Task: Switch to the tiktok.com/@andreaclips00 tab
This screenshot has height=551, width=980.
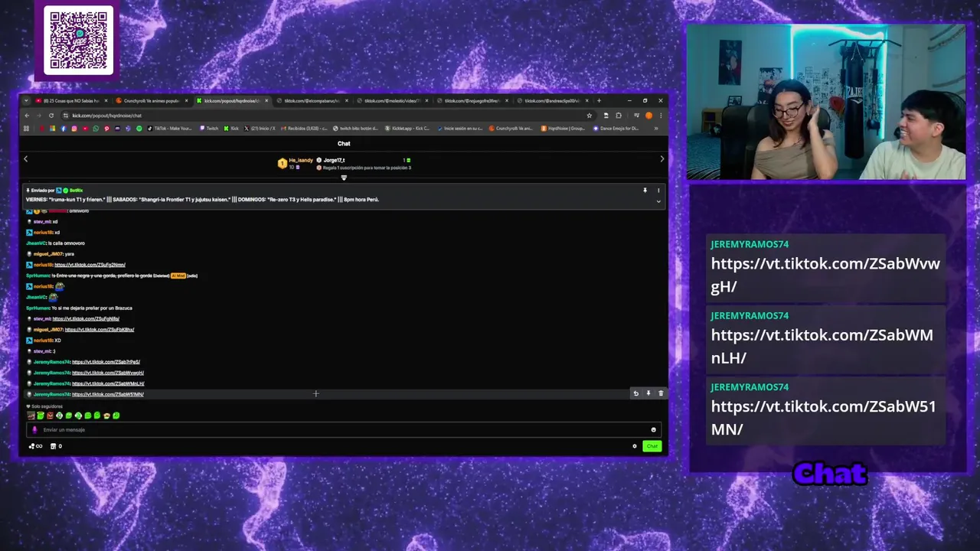Action: (551, 100)
